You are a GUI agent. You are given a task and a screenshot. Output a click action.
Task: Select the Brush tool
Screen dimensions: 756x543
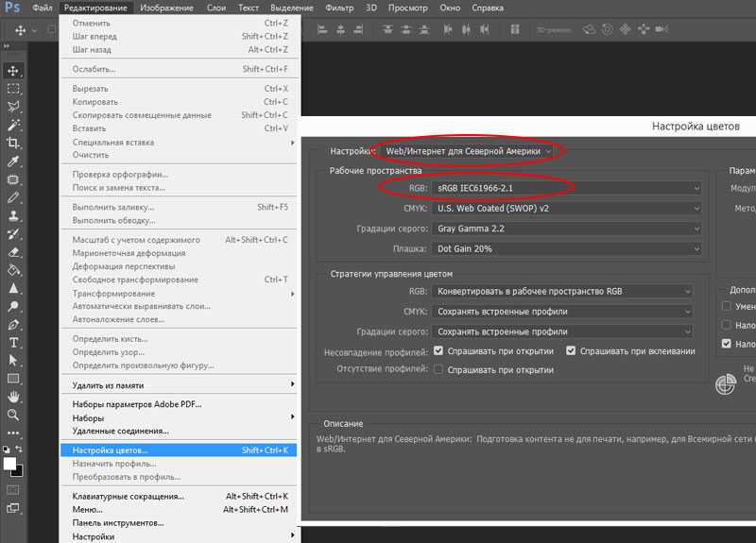click(x=13, y=197)
